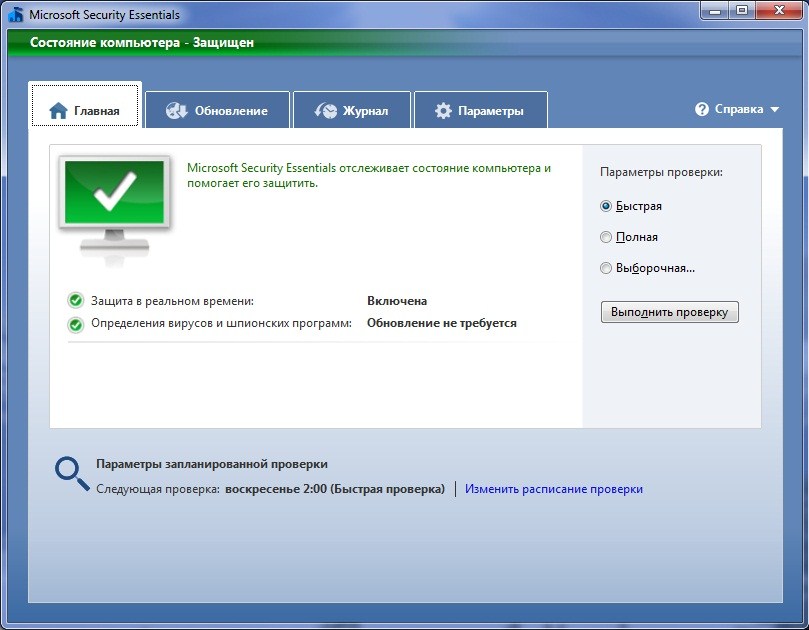Screen dimensions: 809x630
Task: Click the Параметры запланированной проверки heading
Action: [x=212, y=464]
